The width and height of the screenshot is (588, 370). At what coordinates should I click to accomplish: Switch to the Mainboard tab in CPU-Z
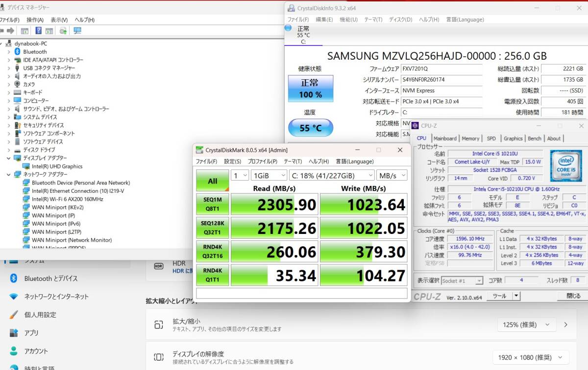click(x=445, y=139)
